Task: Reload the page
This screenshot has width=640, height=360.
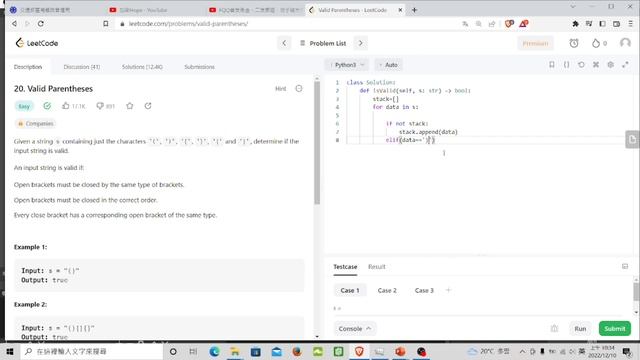Action: [x=40, y=24]
